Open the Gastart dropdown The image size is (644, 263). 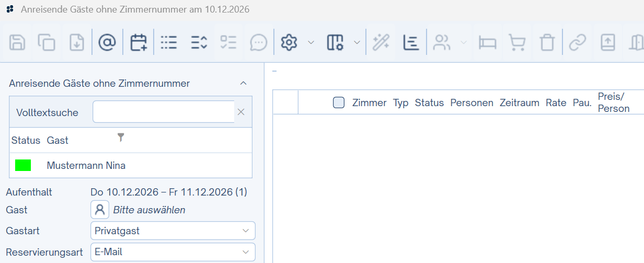point(172,231)
